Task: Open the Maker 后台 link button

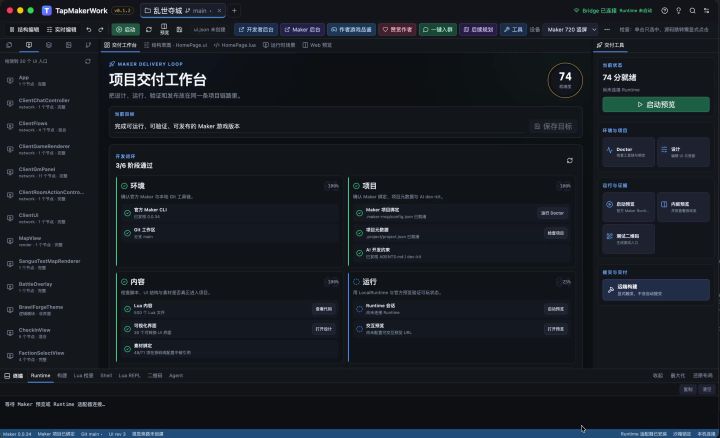Action: (x=302, y=29)
